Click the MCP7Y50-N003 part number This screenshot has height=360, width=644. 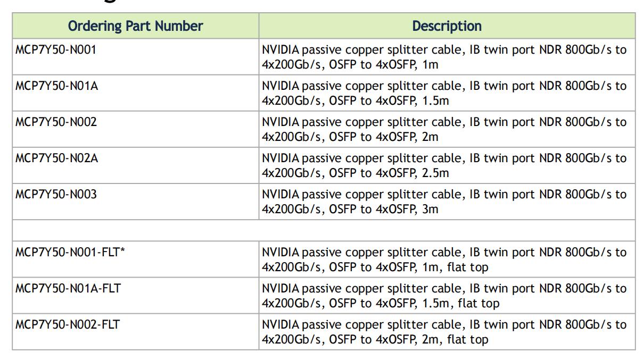(56, 195)
